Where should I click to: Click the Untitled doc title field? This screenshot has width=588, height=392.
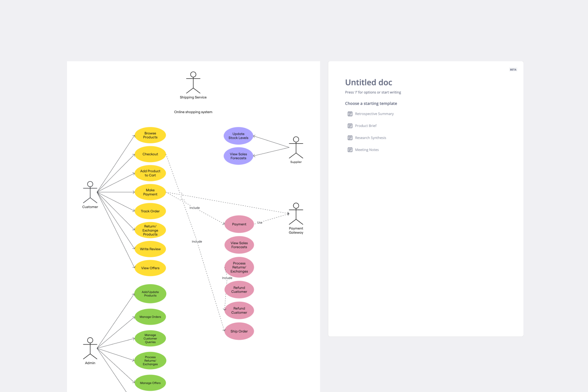click(368, 82)
